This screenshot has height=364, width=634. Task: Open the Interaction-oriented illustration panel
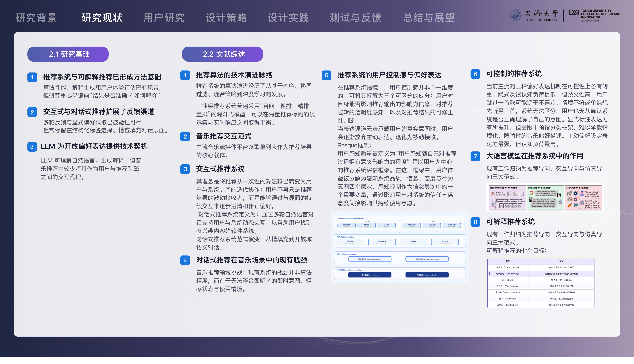click(x=546, y=198)
